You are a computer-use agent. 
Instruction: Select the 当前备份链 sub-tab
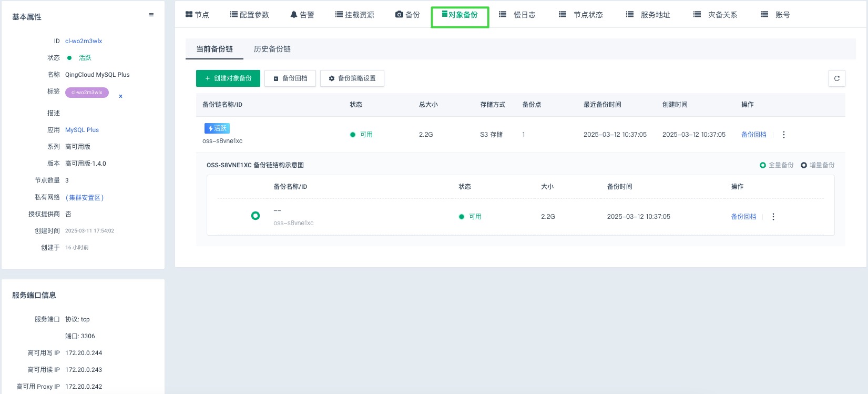[x=215, y=49]
